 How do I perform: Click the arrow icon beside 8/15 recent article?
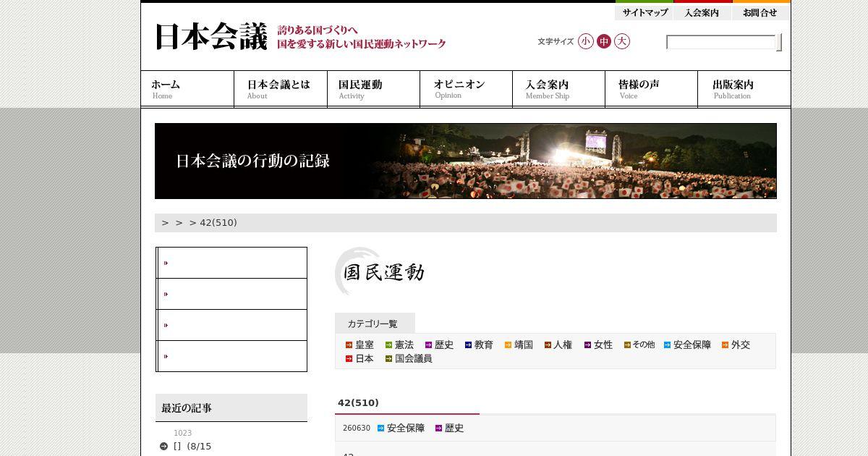[164, 447]
